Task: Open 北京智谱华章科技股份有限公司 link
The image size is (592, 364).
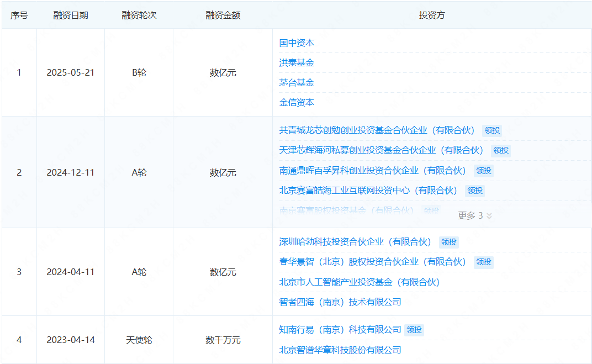Action: (340, 350)
